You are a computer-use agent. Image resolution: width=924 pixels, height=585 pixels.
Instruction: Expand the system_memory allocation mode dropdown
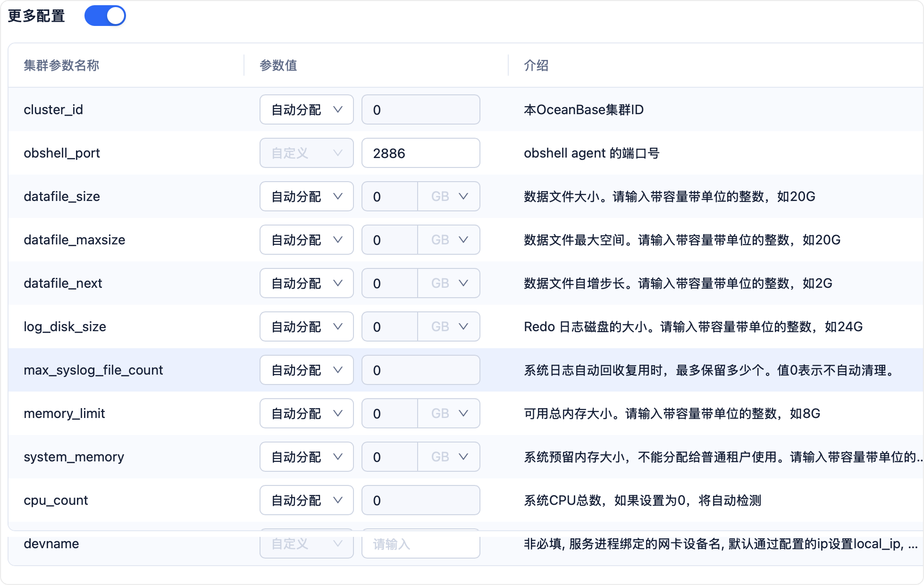[306, 457]
